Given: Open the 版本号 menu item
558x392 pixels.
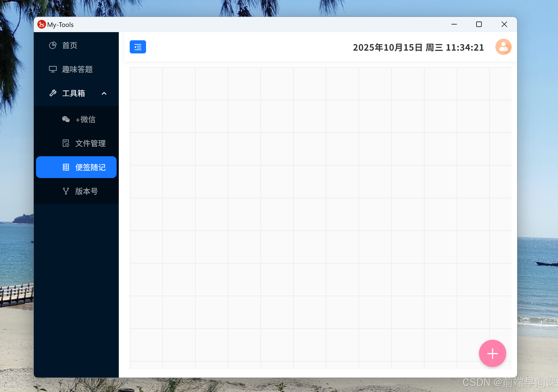Looking at the screenshot, I should (76, 191).
